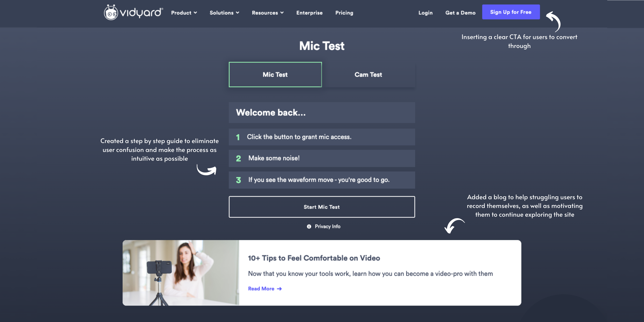Image resolution: width=644 pixels, height=322 pixels.
Task: Click the Privacy Info circular info icon
Action: (x=309, y=226)
